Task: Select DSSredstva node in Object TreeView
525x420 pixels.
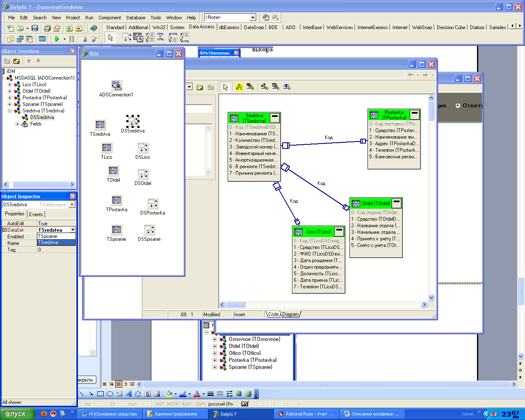Action: point(42,117)
